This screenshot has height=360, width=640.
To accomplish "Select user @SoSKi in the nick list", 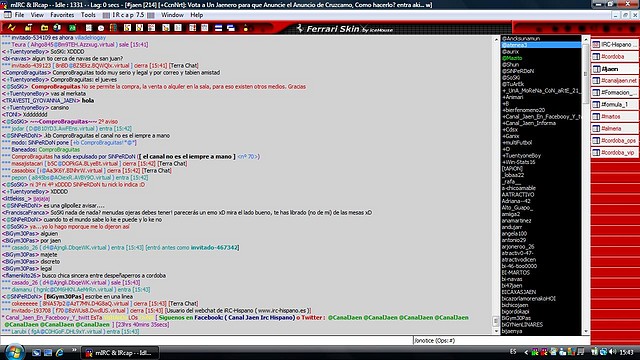I will click(511, 78).
